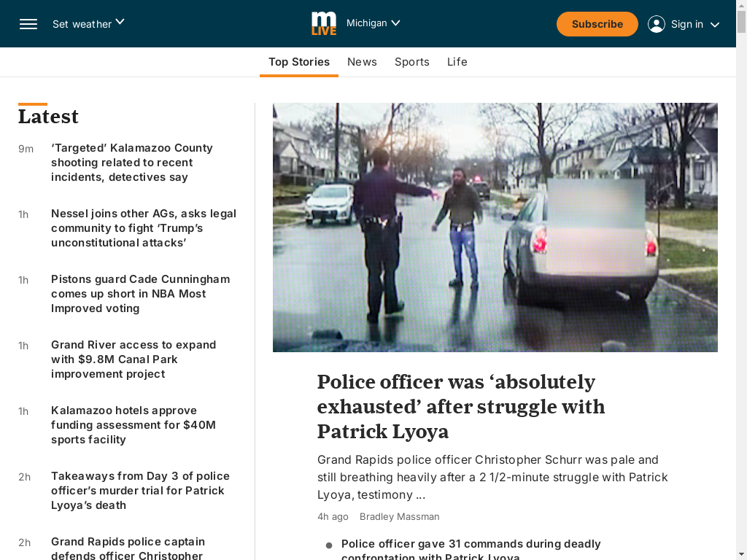The image size is (747, 560).
Task: Open Pistons guard Cade Cunningham article
Action: click(x=141, y=294)
